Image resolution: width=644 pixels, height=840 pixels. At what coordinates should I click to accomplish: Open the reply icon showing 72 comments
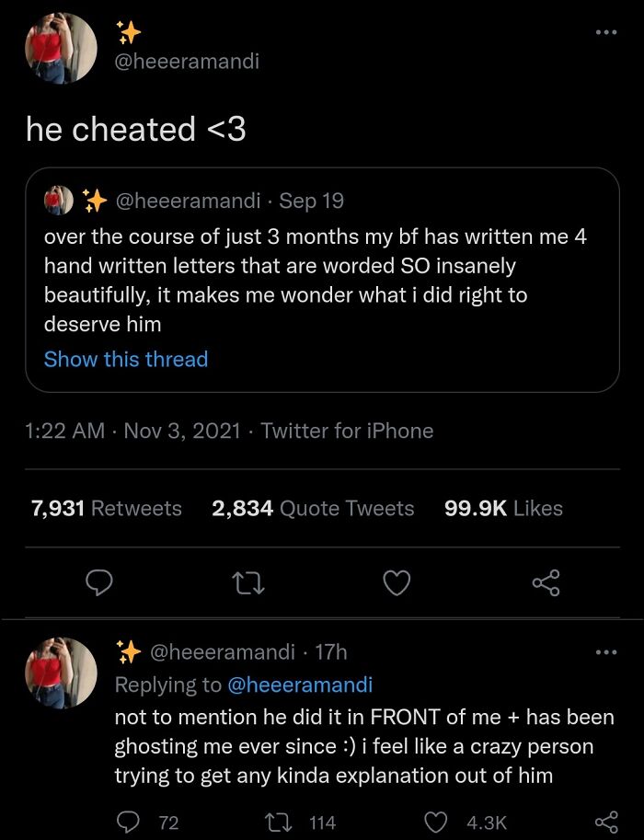129,822
